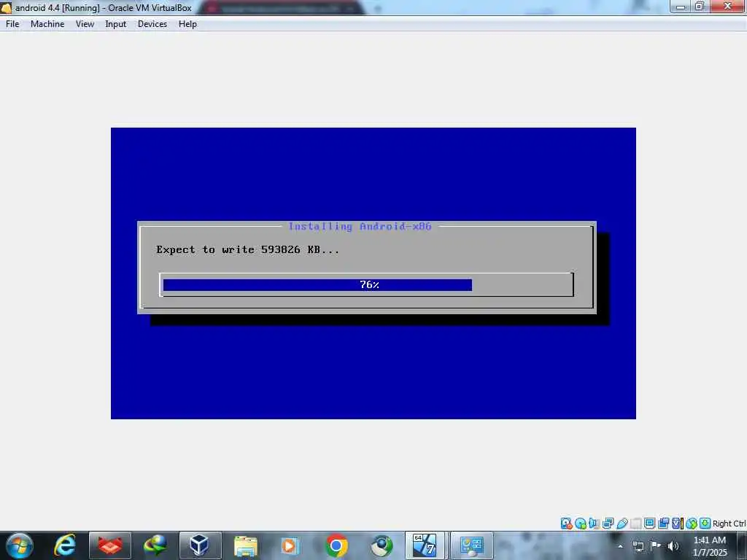Open the clock showing 1:41 AM
This screenshot has width=747, height=560.
[x=710, y=546]
